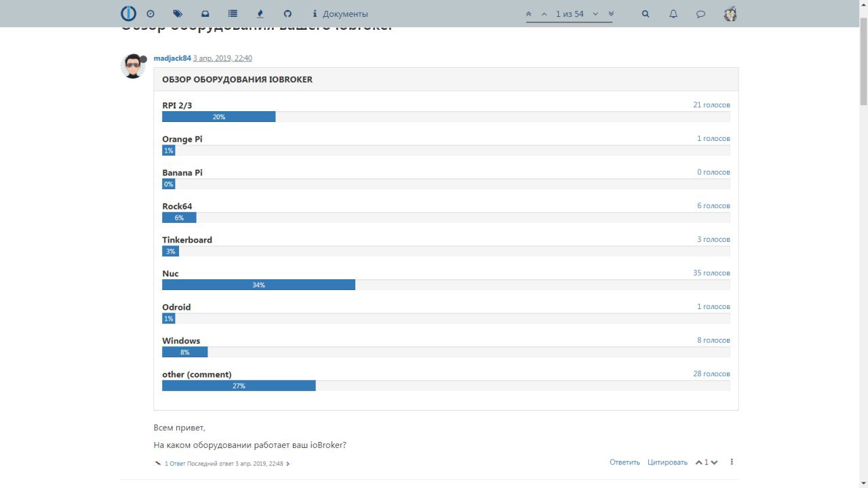868x488 pixels.
Task: Open the unread inbox icon in navbar
Action: (205, 14)
